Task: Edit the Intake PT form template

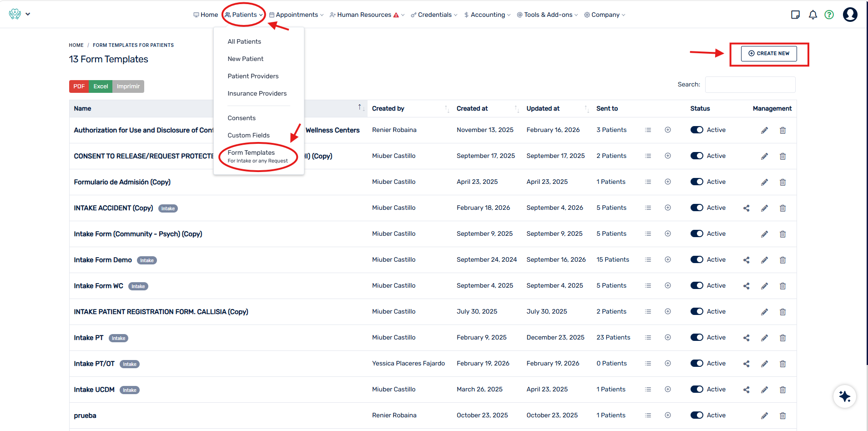Action: tap(764, 338)
